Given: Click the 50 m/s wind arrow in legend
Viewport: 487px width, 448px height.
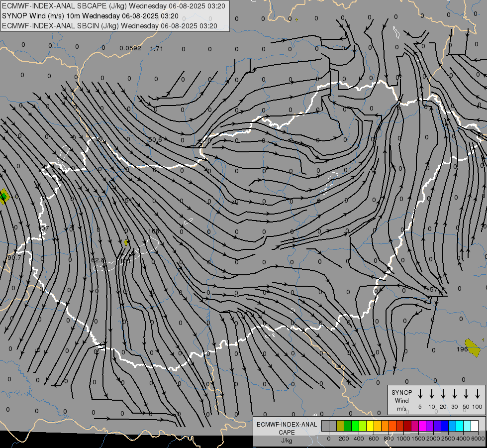Looking at the screenshot, I should [466, 394].
